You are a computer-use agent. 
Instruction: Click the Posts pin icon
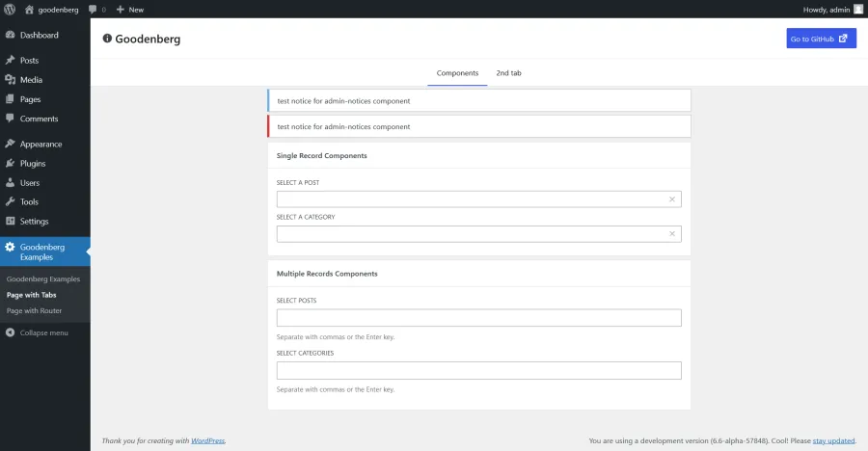(10, 60)
